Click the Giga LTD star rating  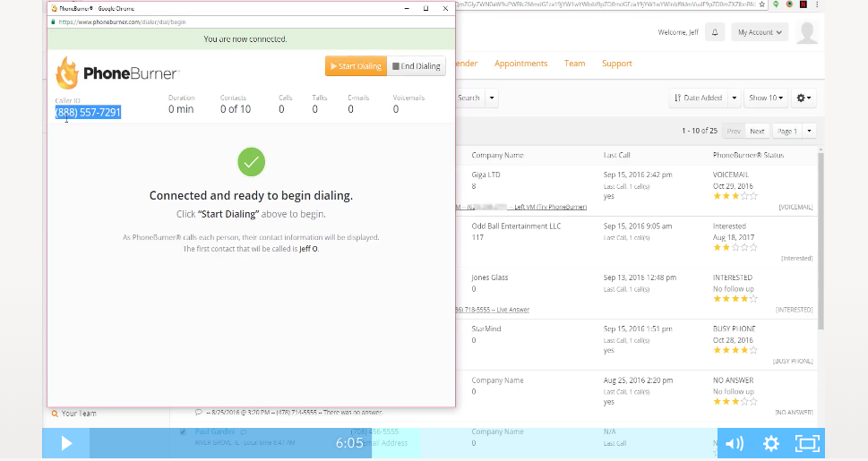(735, 196)
